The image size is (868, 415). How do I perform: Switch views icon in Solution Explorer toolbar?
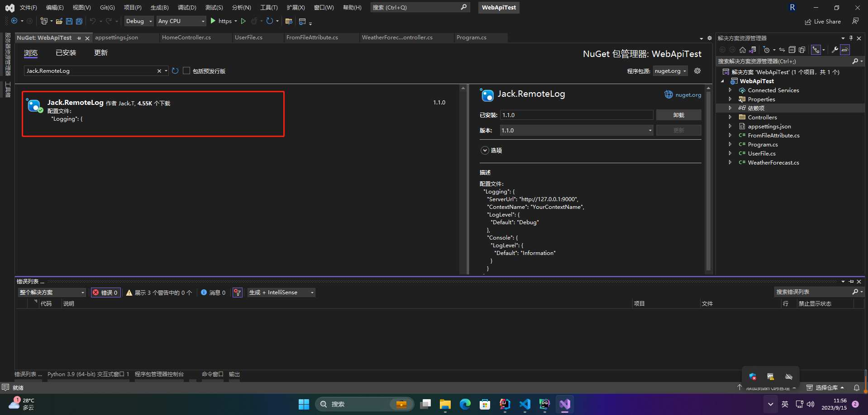(753, 50)
